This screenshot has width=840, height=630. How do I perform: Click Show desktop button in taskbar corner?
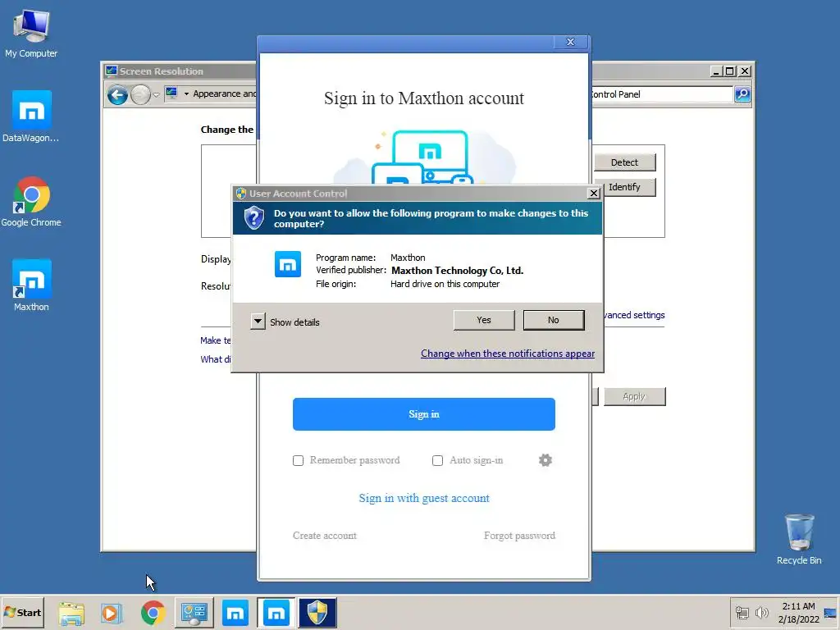[x=831, y=612]
